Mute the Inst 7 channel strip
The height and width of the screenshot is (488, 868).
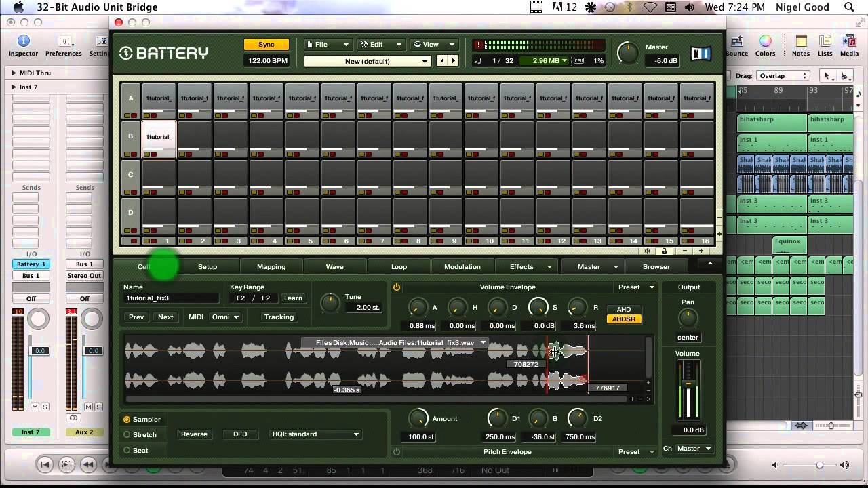35,407
